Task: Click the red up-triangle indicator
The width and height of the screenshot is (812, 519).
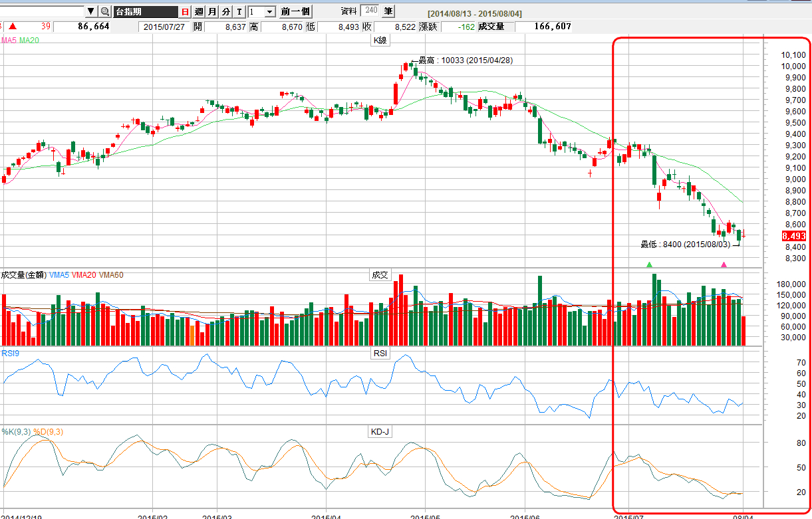Action: (12, 27)
